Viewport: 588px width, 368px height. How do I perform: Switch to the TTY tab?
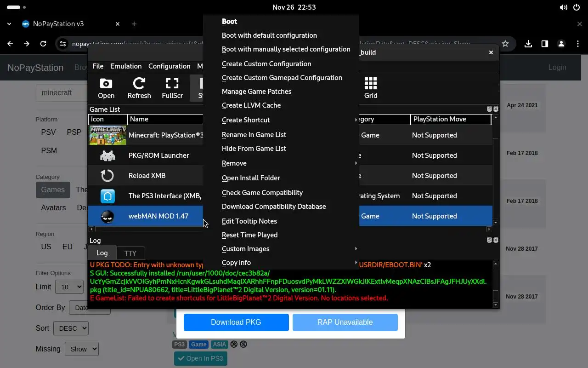130,253
